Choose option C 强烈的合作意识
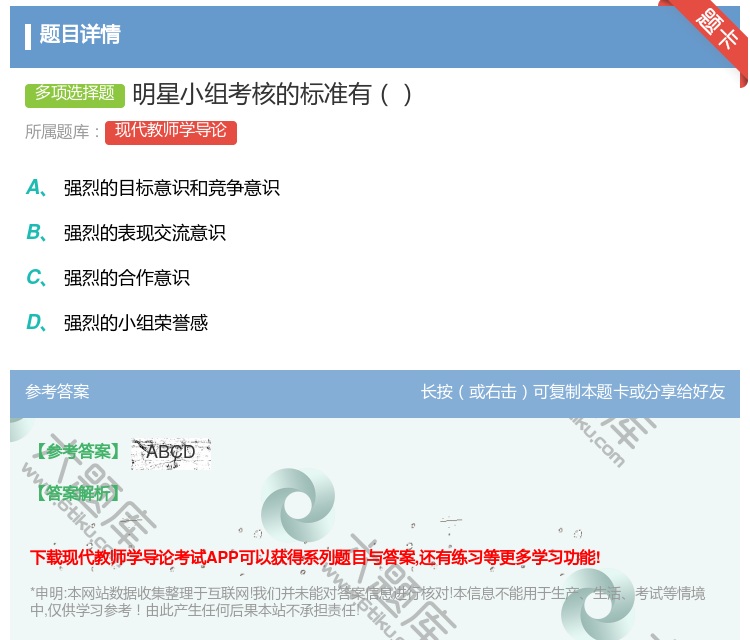750x640 pixels. pyautogui.click(x=108, y=278)
